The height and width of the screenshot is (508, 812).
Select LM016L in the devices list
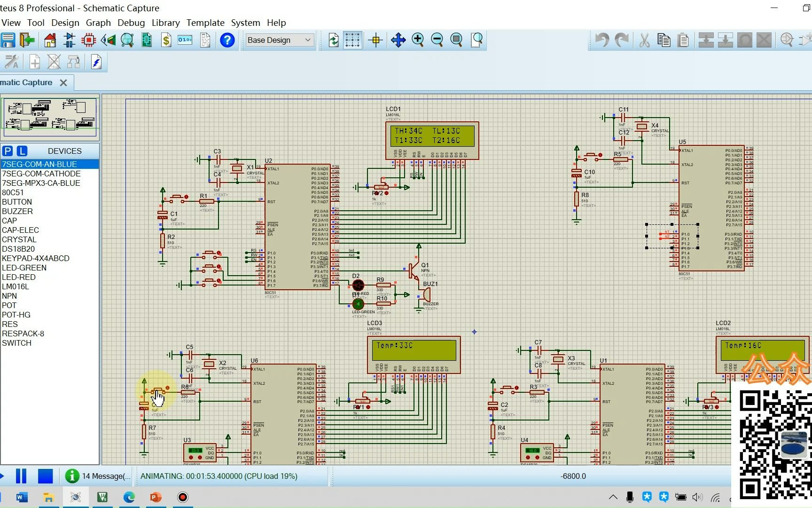[x=50, y=286]
